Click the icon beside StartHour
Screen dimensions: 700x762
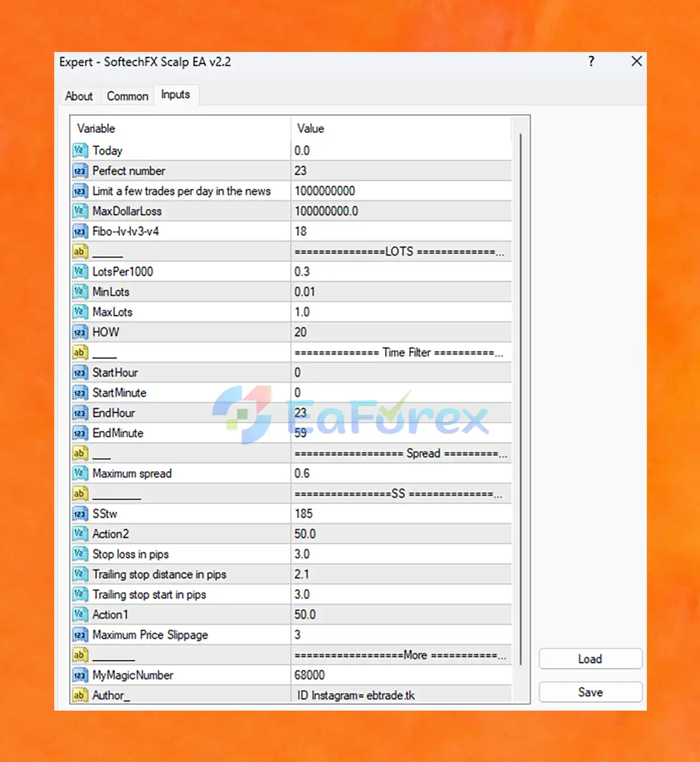point(80,373)
